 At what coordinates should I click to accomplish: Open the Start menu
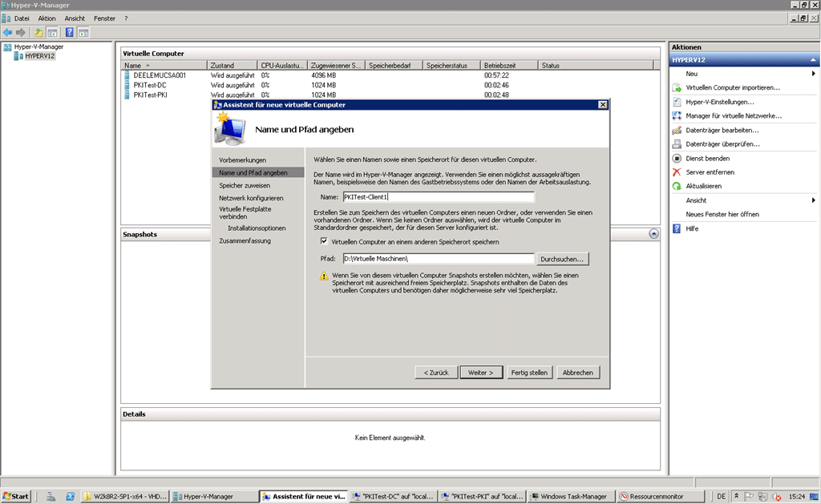(16, 496)
